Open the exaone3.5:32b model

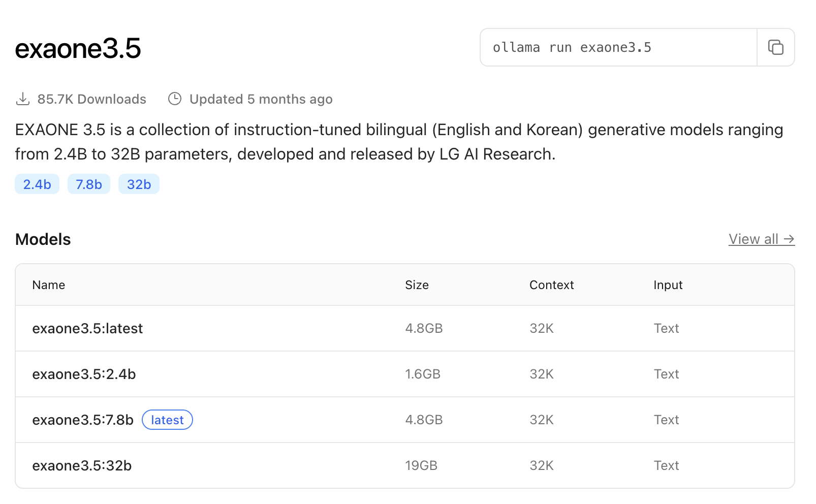click(x=82, y=466)
